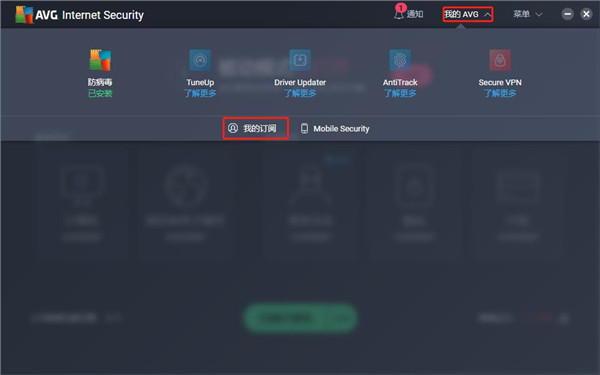
Task: Open Mobile Security
Action: coord(335,129)
